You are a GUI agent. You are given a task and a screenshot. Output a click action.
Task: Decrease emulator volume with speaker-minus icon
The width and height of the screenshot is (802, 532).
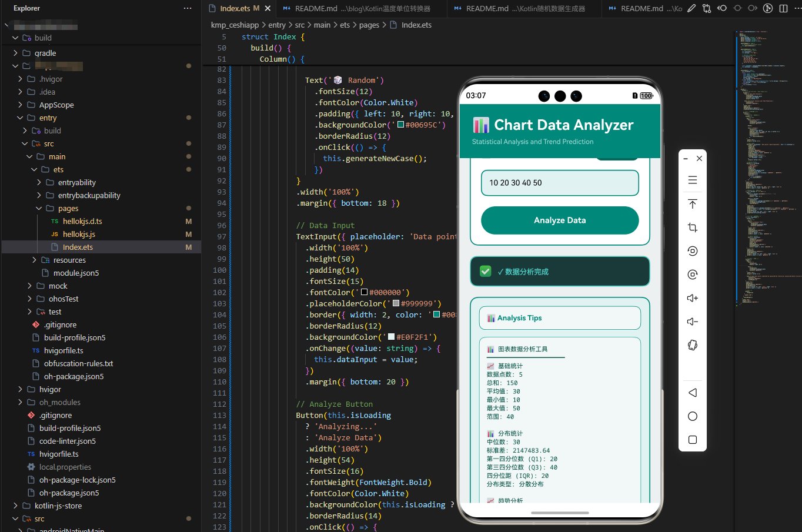pos(693,322)
